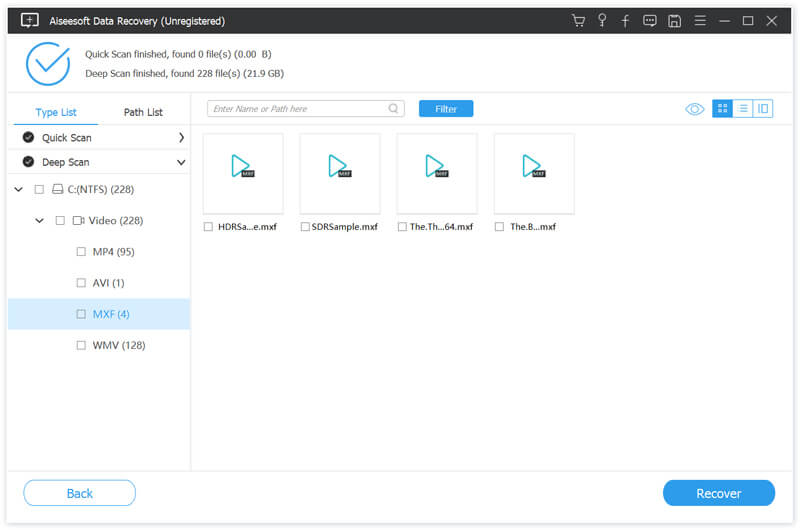Click the save scan floppy disk icon
The width and height of the screenshot is (800, 530).
pyautogui.click(x=675, y=20)
